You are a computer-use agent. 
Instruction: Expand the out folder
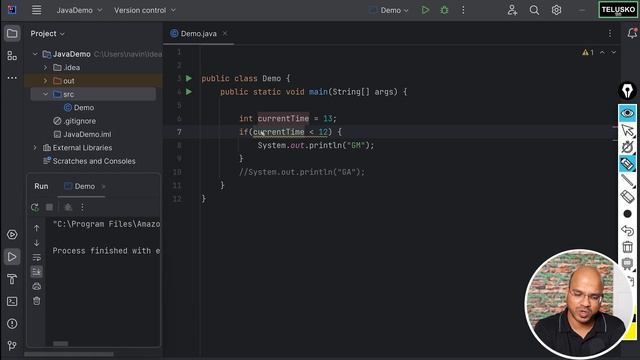click(x=45, y=81)
